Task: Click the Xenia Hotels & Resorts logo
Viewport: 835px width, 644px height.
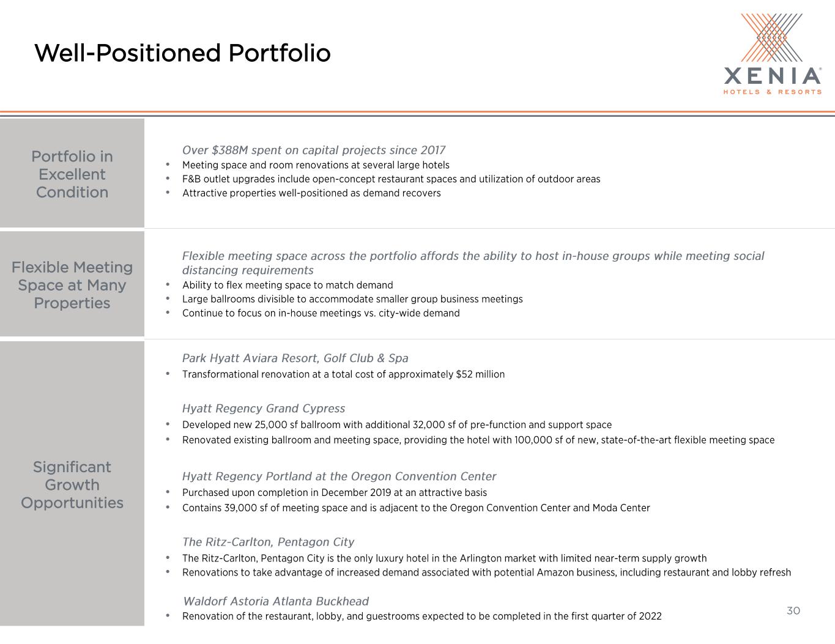Action: pos(773,54)
